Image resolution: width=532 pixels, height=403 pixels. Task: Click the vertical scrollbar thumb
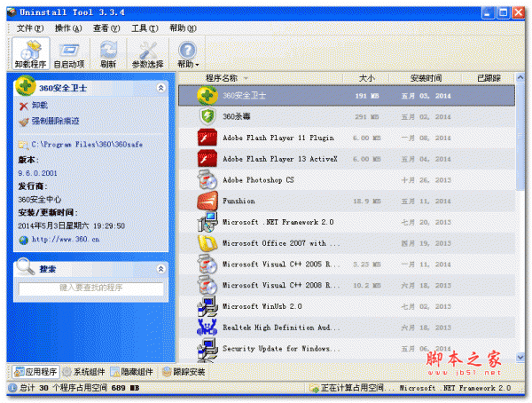tap(520, 137)
